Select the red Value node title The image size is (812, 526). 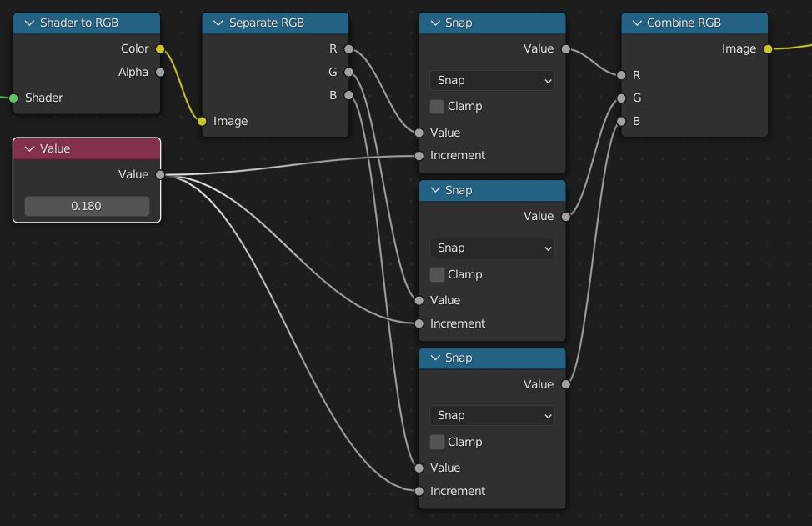tap(55, 148)
